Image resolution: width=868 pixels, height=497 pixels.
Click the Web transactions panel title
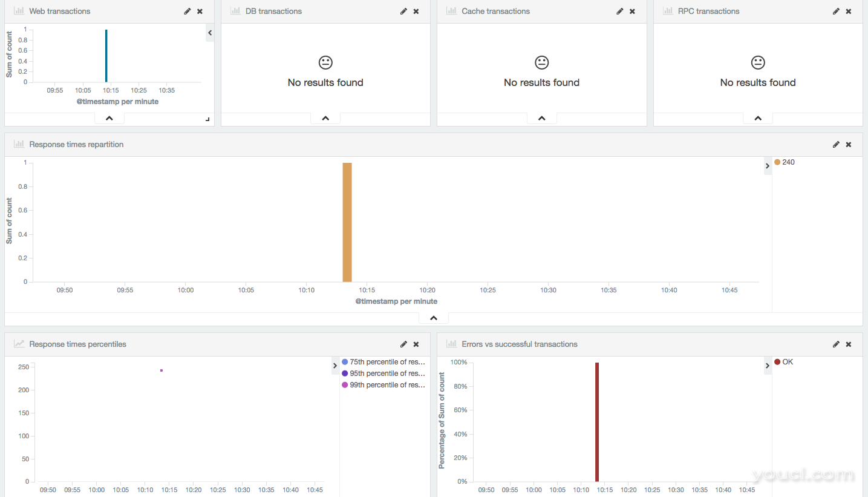tap(60, 12)
